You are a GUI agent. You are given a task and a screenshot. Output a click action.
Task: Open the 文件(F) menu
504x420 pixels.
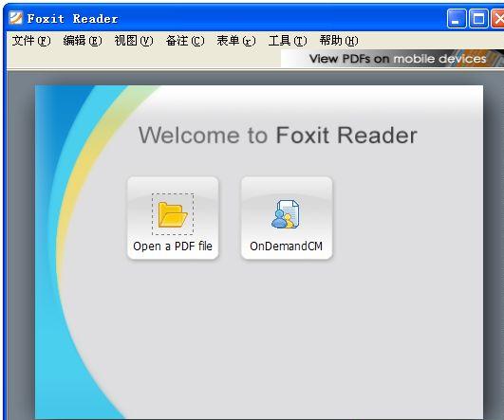pos(31,41)
